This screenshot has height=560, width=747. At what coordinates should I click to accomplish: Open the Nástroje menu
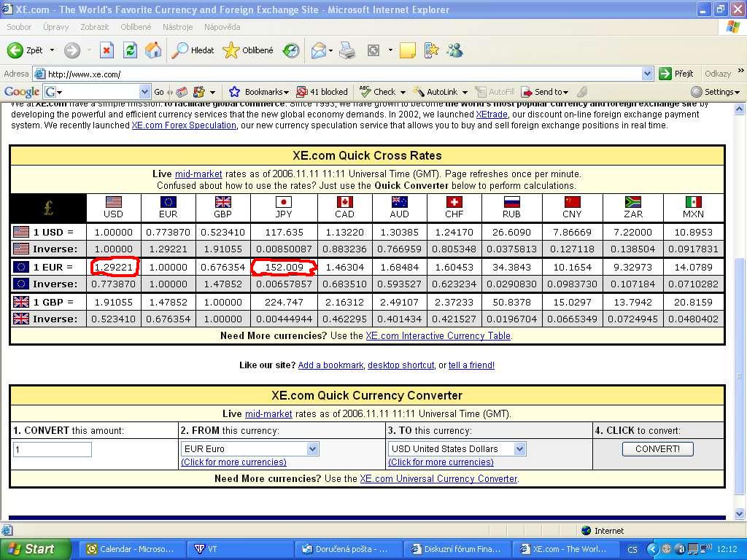point(178,27)
